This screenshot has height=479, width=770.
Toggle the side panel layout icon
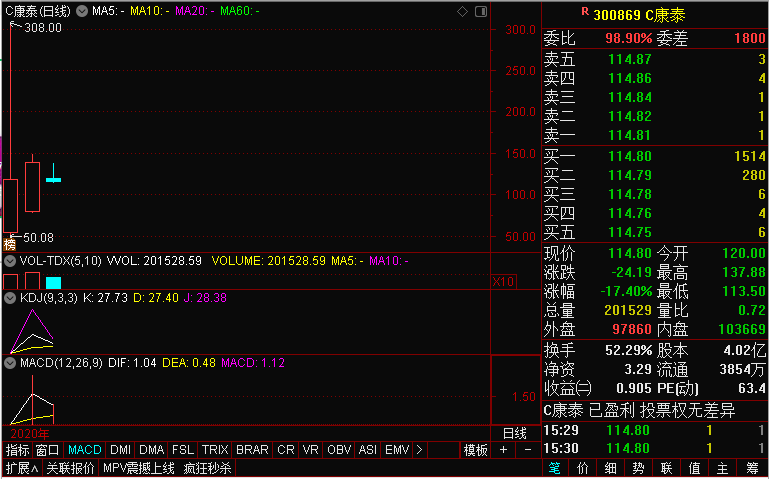[480, 11]
